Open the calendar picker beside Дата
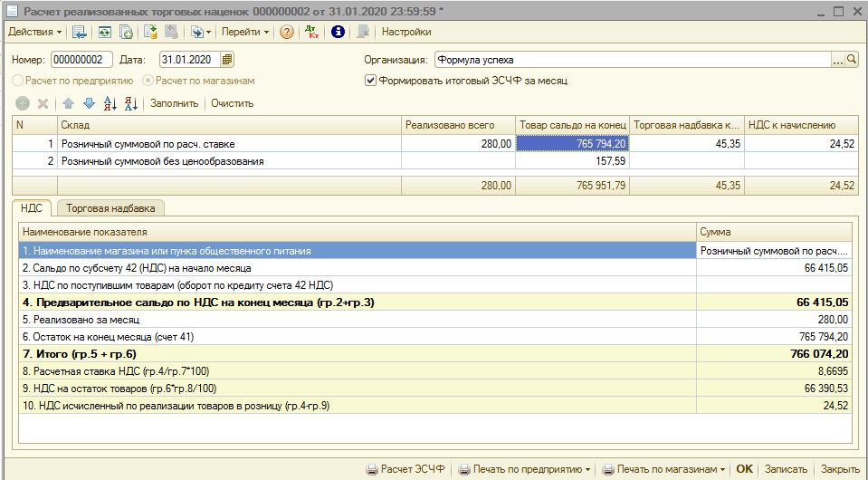The width and height of the screenshot is (868, 480). pos(227,60)
